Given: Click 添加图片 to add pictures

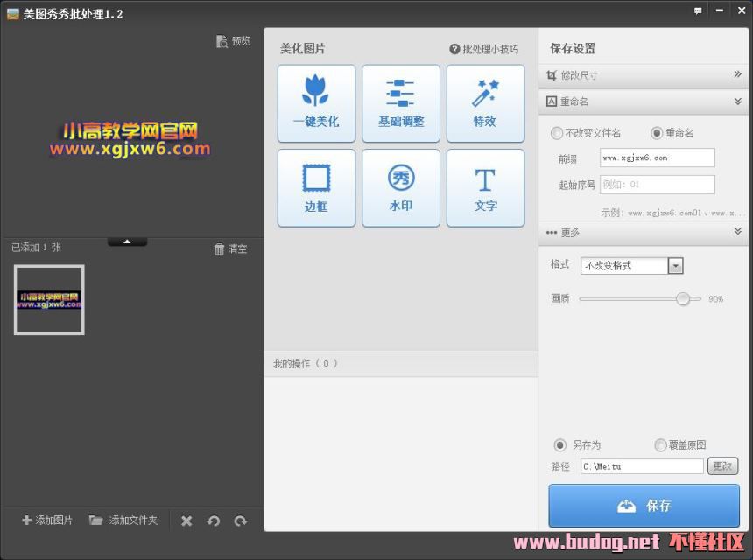Looking at the screenshot, I should pyautogui.click(x=47, y=520).
